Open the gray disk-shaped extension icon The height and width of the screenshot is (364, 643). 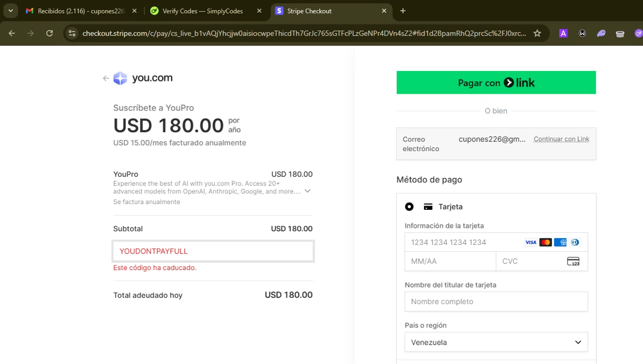(x=620, y=34)
